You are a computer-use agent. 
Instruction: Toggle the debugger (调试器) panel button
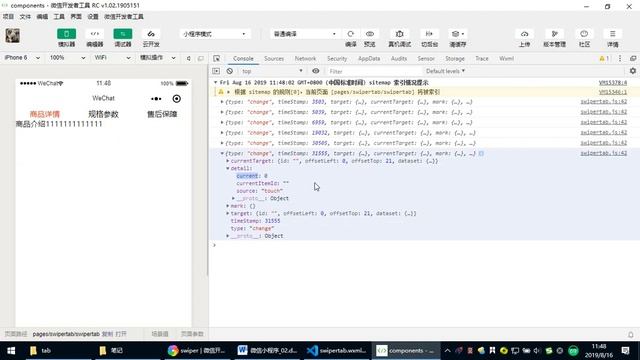coord(122,34)
